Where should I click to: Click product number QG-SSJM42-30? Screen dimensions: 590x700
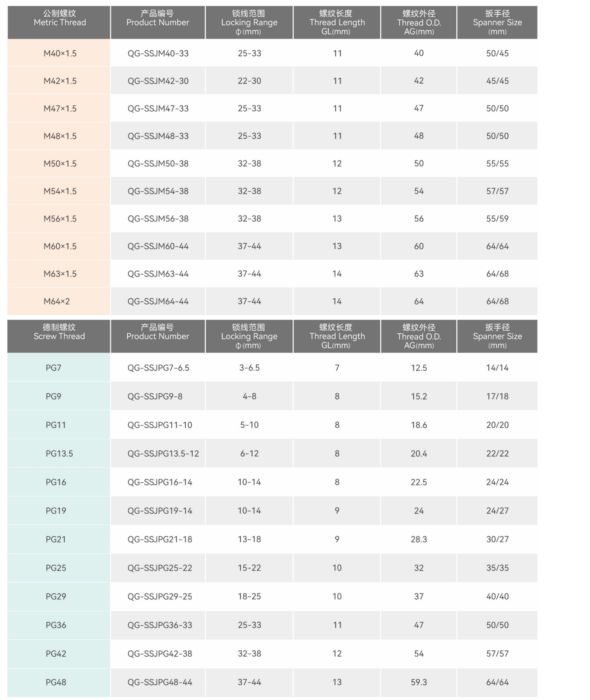158,81
